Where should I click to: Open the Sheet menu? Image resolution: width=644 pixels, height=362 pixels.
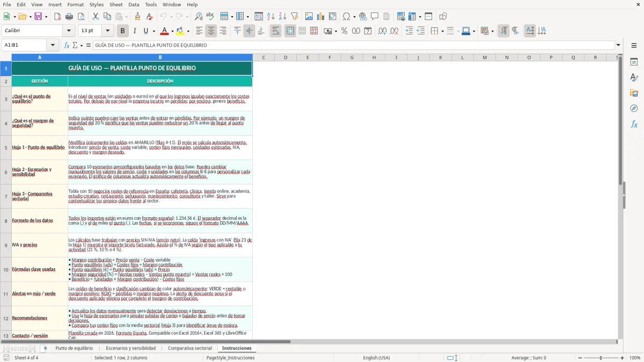click(x=116, y=4)
